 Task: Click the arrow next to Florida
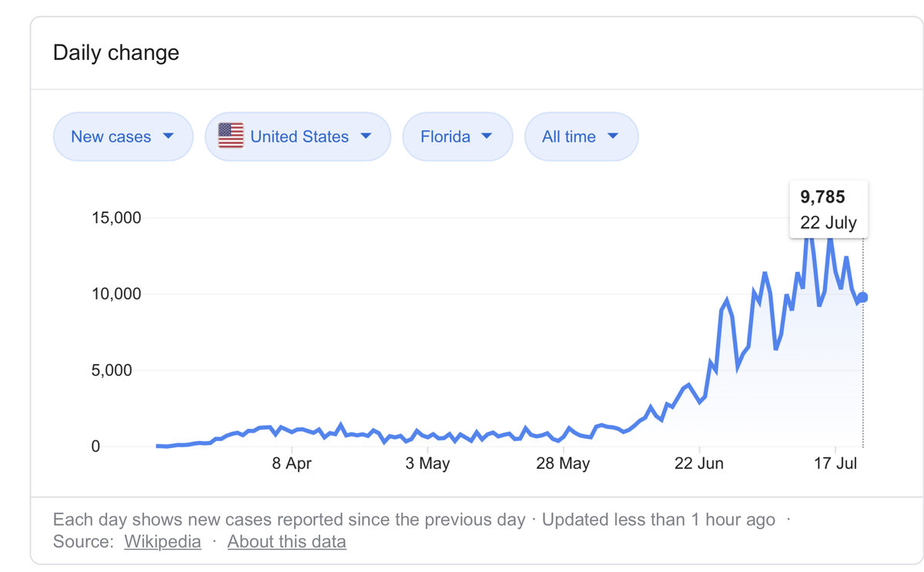pos(487,136)
